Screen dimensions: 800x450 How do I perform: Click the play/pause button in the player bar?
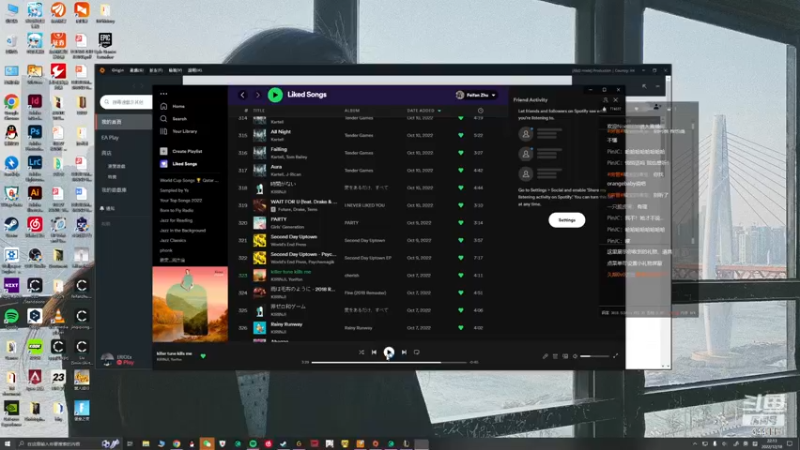[x=389, y=352]
